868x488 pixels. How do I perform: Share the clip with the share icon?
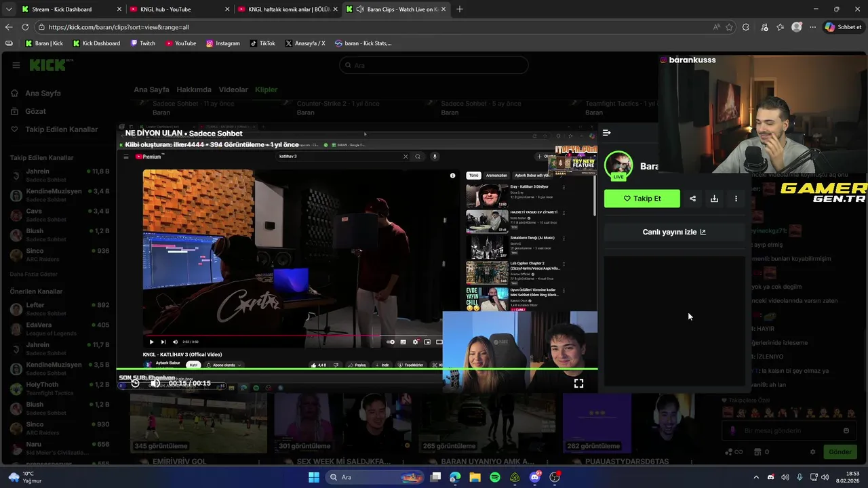(692, 199)
